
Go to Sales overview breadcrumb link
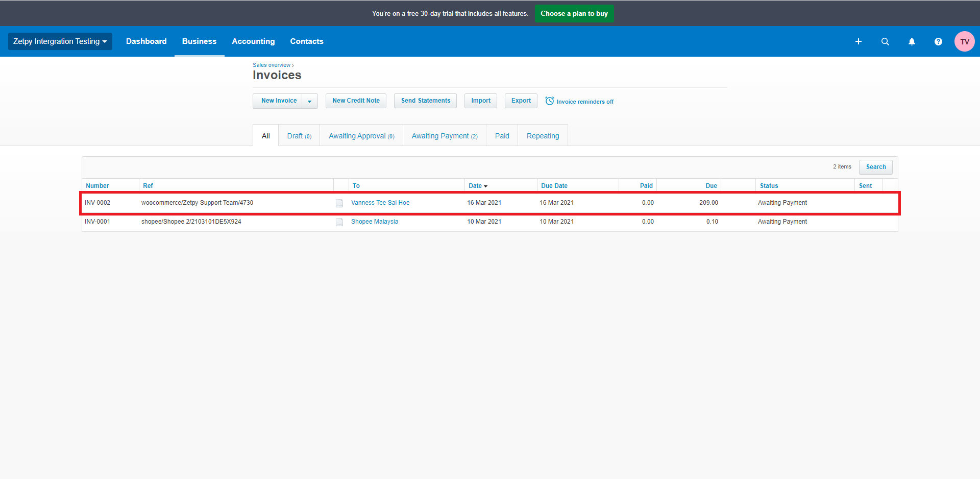(272, 65)
